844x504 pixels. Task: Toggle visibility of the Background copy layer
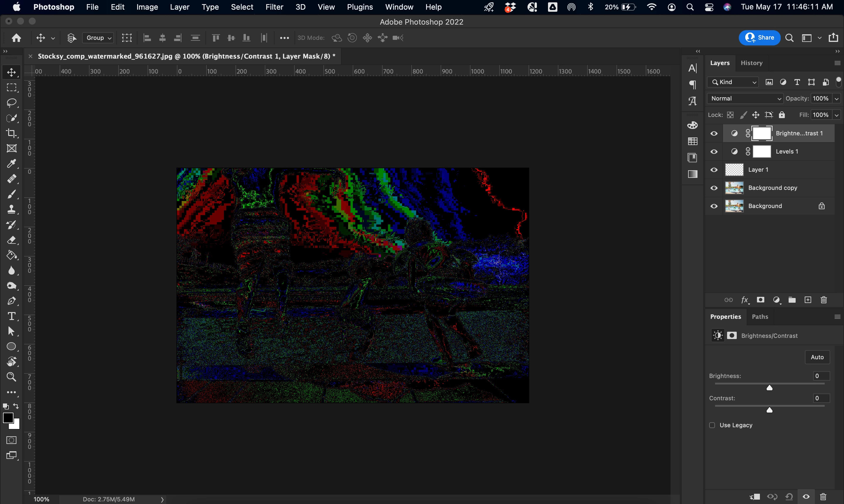coord(714,188)
